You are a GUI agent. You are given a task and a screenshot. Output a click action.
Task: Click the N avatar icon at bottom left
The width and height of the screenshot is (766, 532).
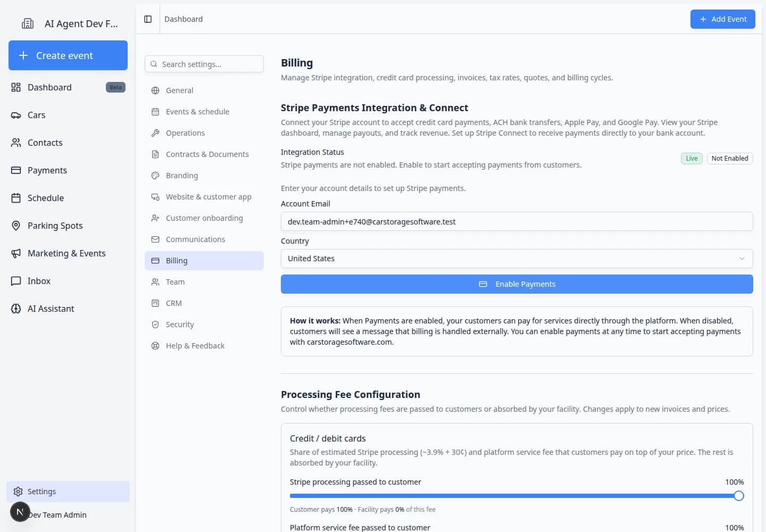[x=20, y=512]
